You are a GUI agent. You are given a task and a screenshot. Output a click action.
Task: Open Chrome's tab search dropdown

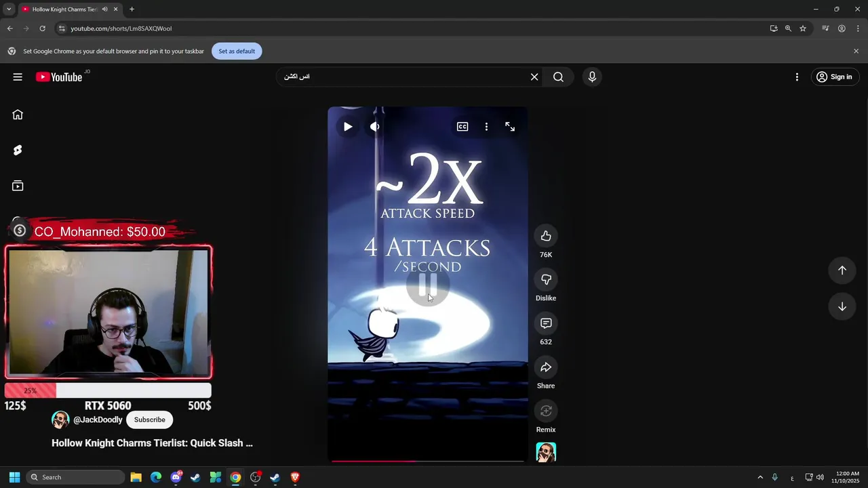click(9, 9)
